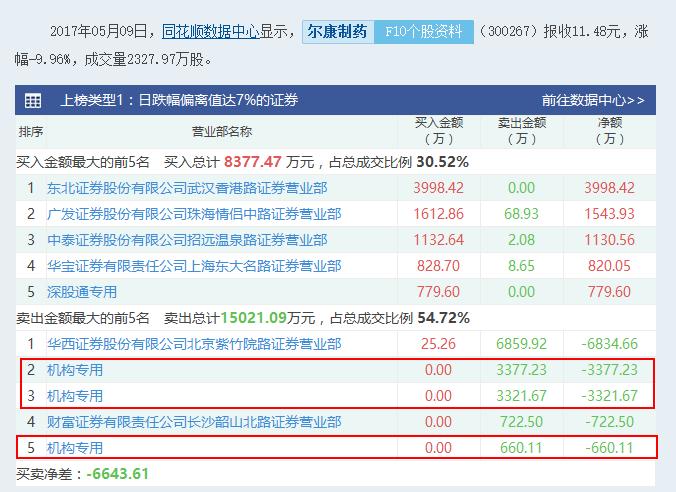Open 财富证券有限责任公司长沙韶山北路证券营业部 link

194,422
